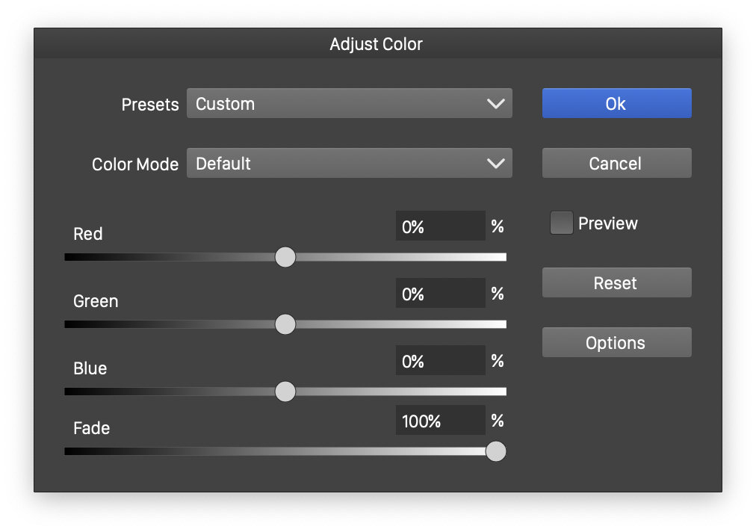Focus the Green percentage input field
Viewport: 756px width, 532px height.
(x=440, y=294)
